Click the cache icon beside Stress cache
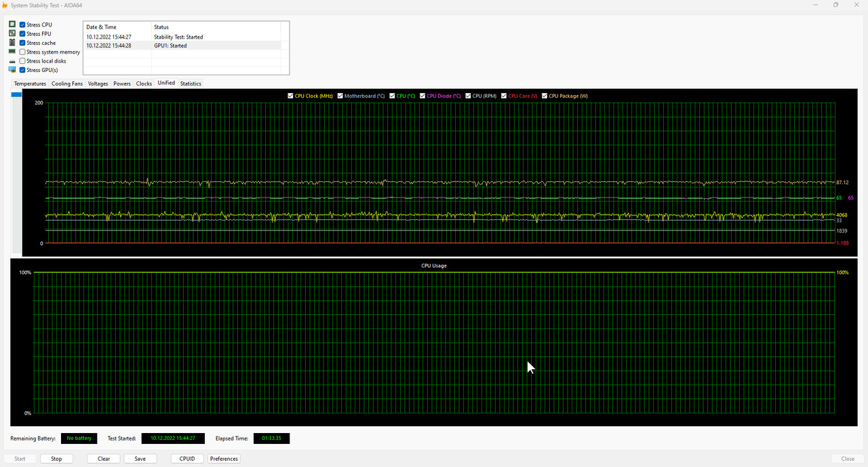The width and height of the screenshot is (868, 467). pos(12,43)
